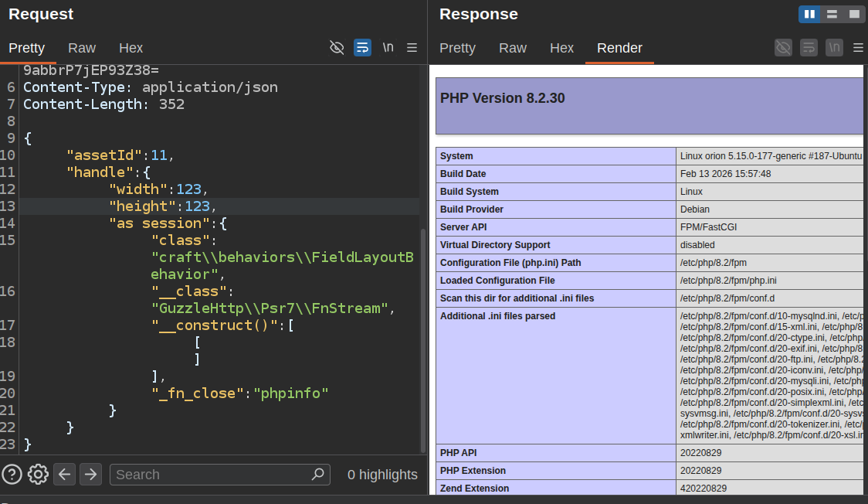Click disabled eye icon in Response toolbar
Screen dimensions: 868x504
coord(783,48)
